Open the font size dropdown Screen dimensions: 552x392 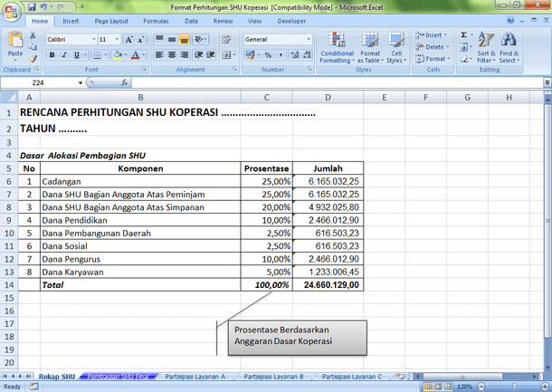[118, 40]
